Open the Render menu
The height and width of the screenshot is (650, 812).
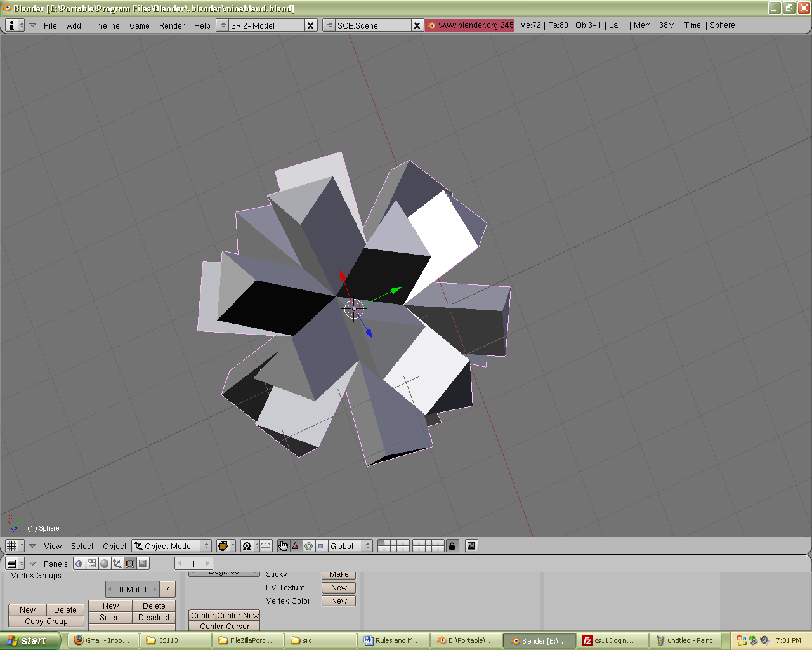171,25
